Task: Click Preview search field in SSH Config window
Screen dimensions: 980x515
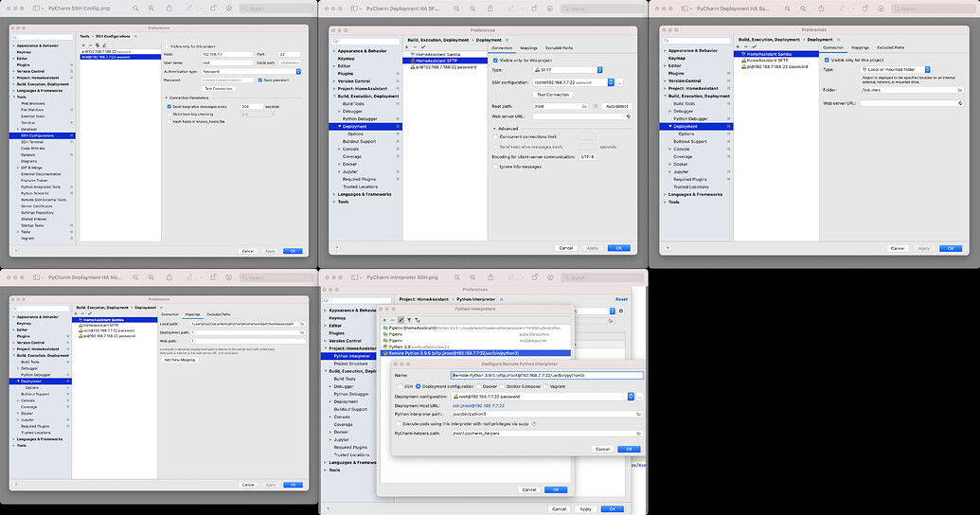Action: click(276, 9)
